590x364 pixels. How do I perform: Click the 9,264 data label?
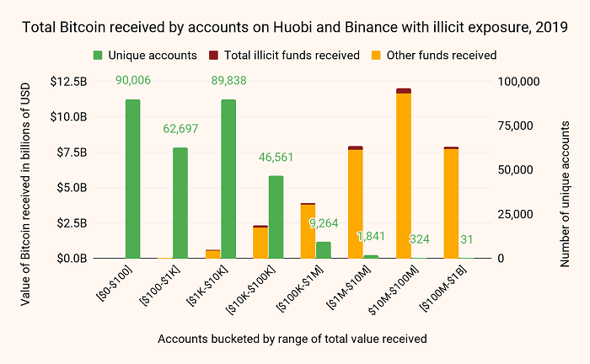(x=324, y=223)
